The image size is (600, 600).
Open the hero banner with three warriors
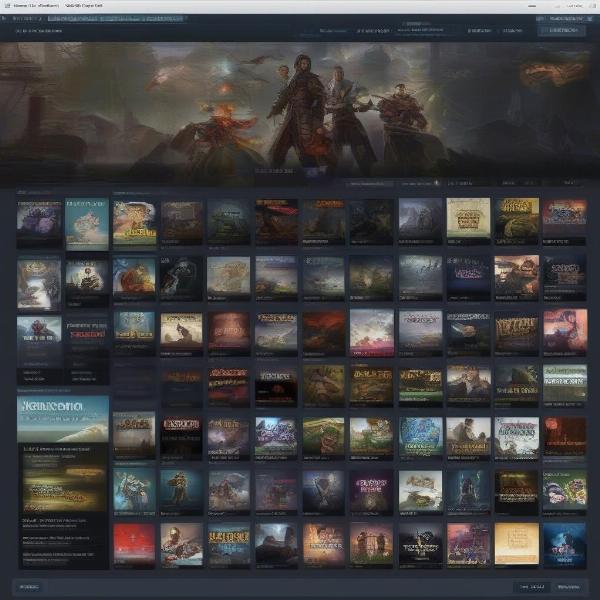(x=300, y=113)
